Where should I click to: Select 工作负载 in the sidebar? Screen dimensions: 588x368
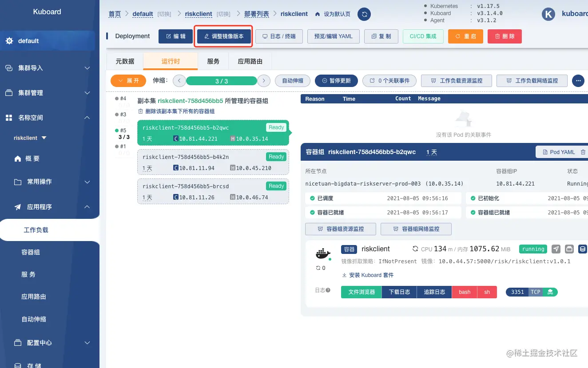tap(36, 230)
